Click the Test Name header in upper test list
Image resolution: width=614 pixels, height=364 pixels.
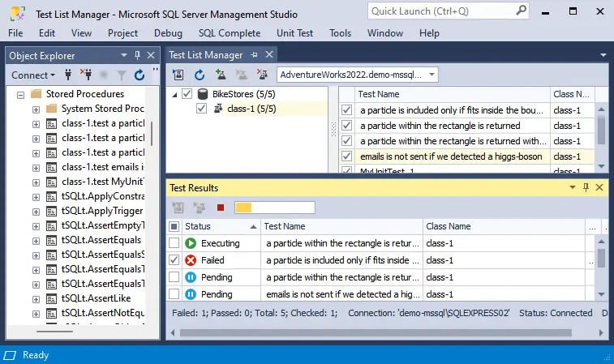coord(453,94)
